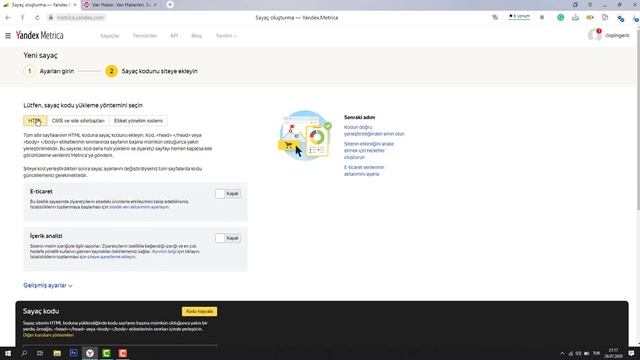Open Task View on the taskbar
Screen dimensions: 640x360
pos(40,353)
